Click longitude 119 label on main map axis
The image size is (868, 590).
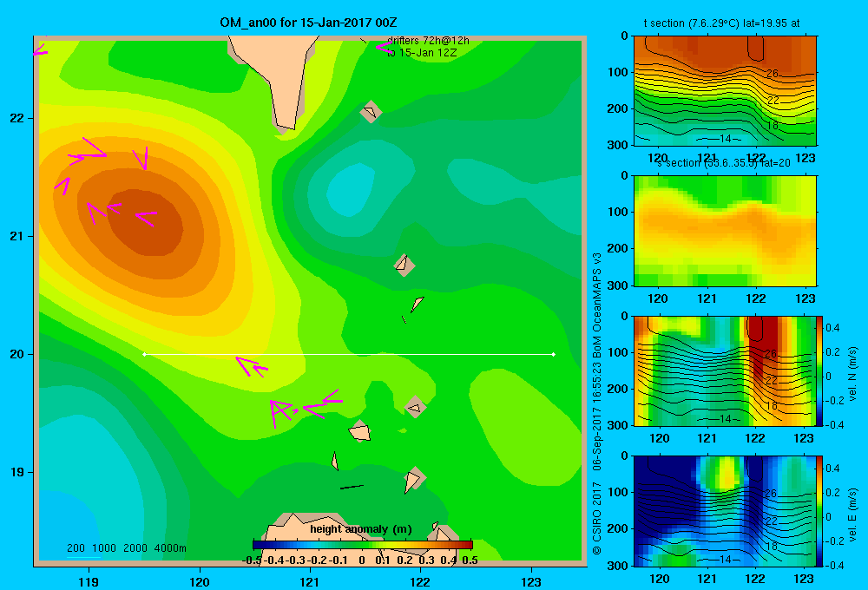(89, 581)
